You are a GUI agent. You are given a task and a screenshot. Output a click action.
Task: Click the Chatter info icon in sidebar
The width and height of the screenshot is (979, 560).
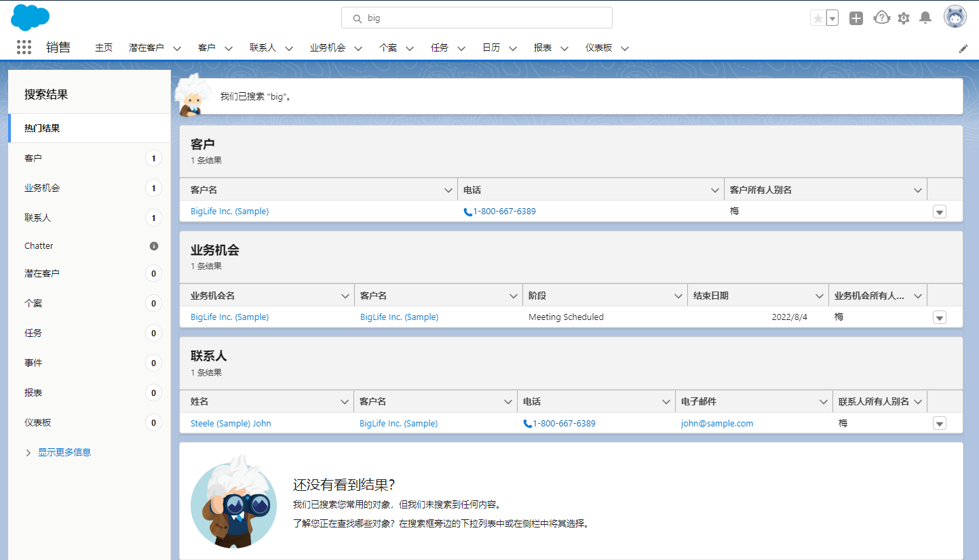[154, 245]
